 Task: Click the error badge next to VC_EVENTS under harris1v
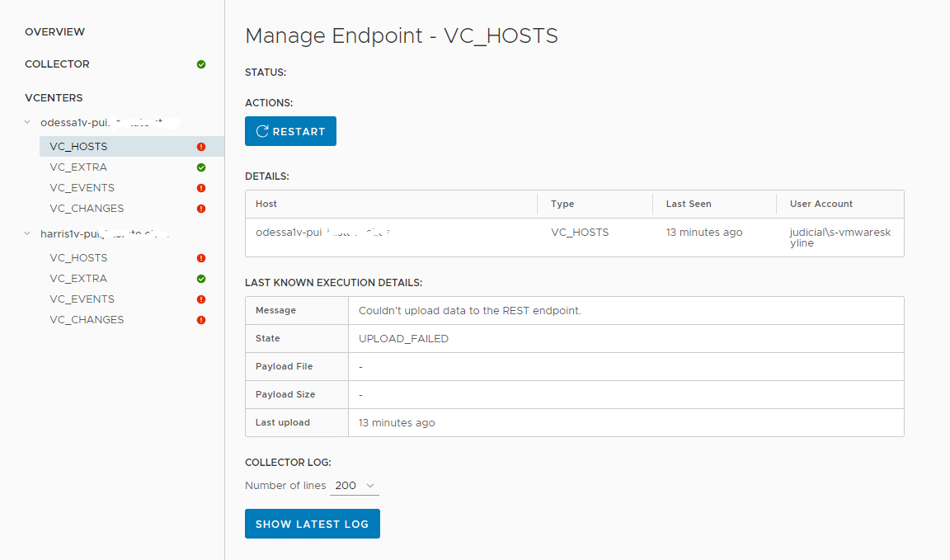tap(200, 299)
